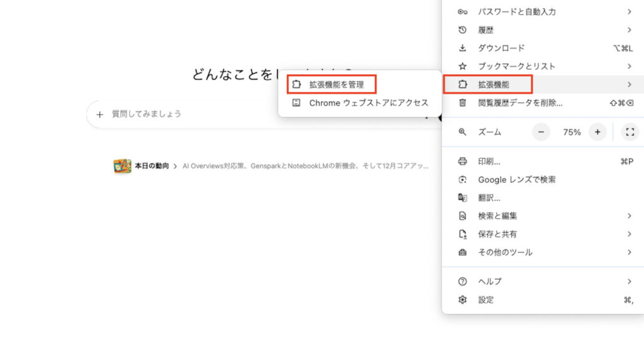Open the 本日の動向 link
This screenshot has width=644, height=346.
tap(152, 166)
